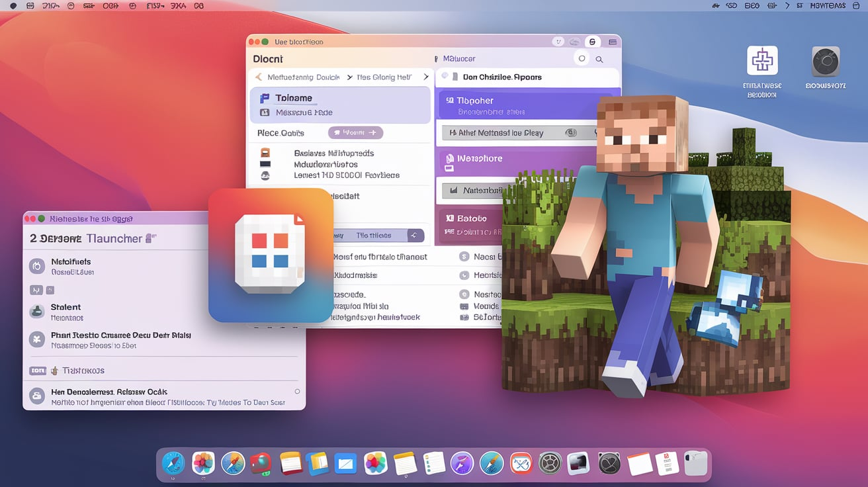Image resolution: width=868 pixels, height=487 pixels.
Task: Open the document with red mark Dock icon
Action: point(667,463)
